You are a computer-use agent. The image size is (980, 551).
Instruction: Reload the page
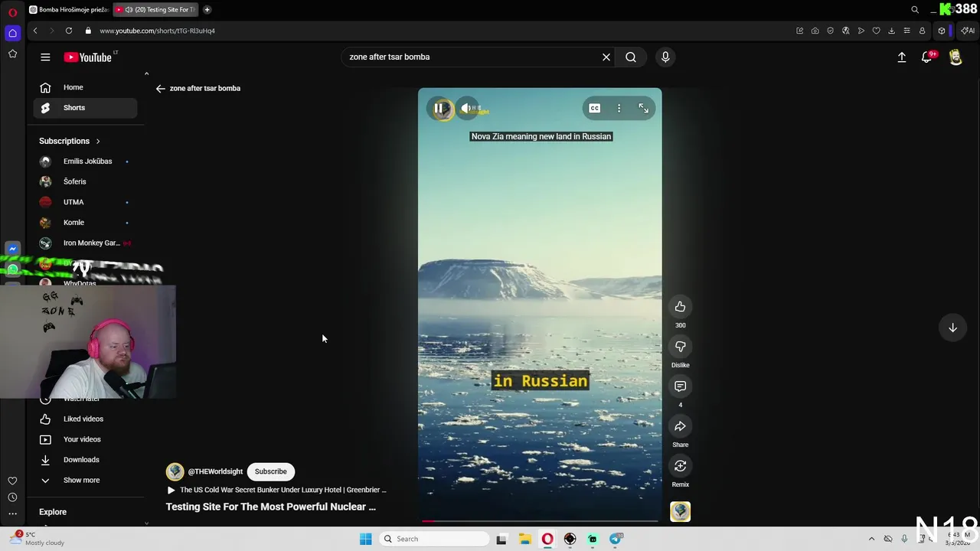point(69,31)
